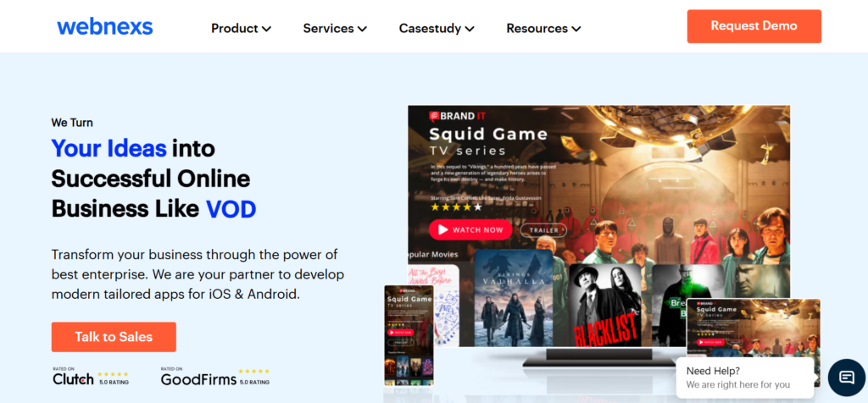The height and width of the screenshot is (403, 868).
Task: Click the GoodFirms rating badge
Action: [x=215, y=377]
